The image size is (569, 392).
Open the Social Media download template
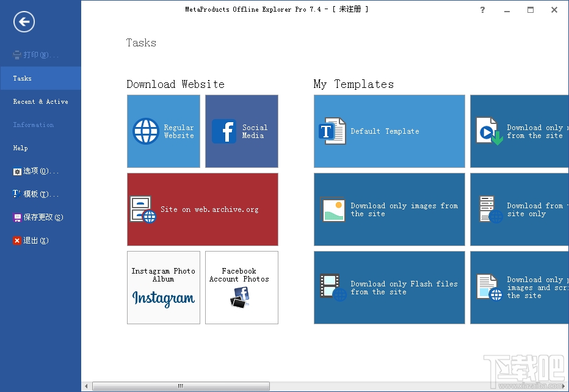click(241, 131)
